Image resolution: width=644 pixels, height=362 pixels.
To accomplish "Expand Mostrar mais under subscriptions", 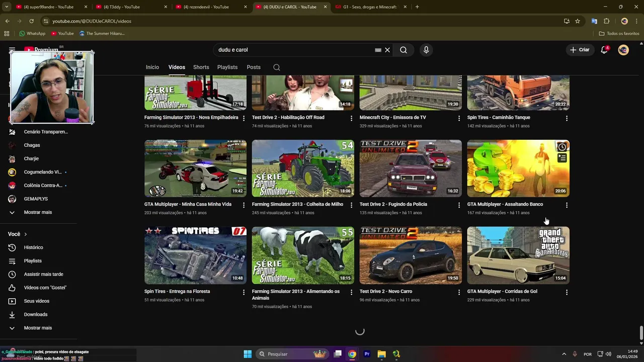I will pyautogui.click(x=38, y=212).
